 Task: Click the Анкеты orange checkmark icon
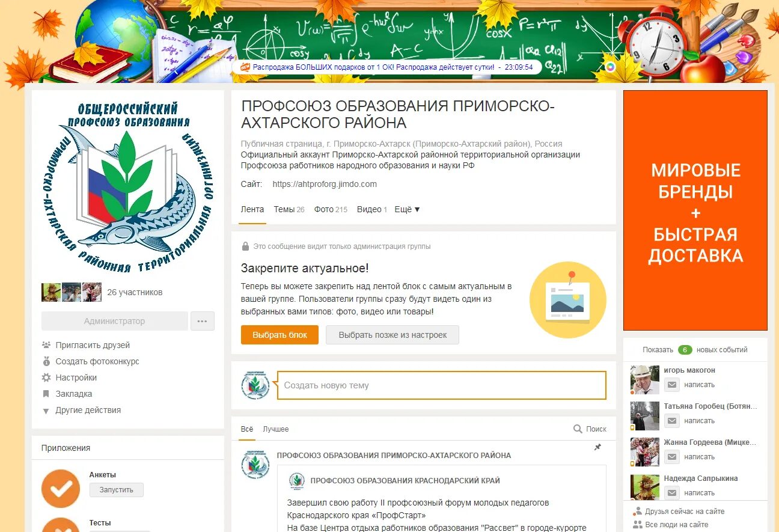(61, 489)
